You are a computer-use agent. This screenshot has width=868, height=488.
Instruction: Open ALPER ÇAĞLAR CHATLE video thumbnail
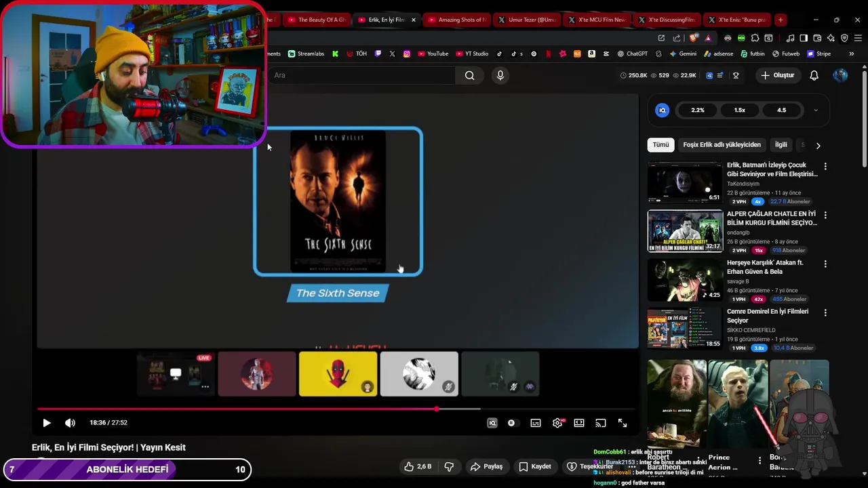tap(685, 231)
